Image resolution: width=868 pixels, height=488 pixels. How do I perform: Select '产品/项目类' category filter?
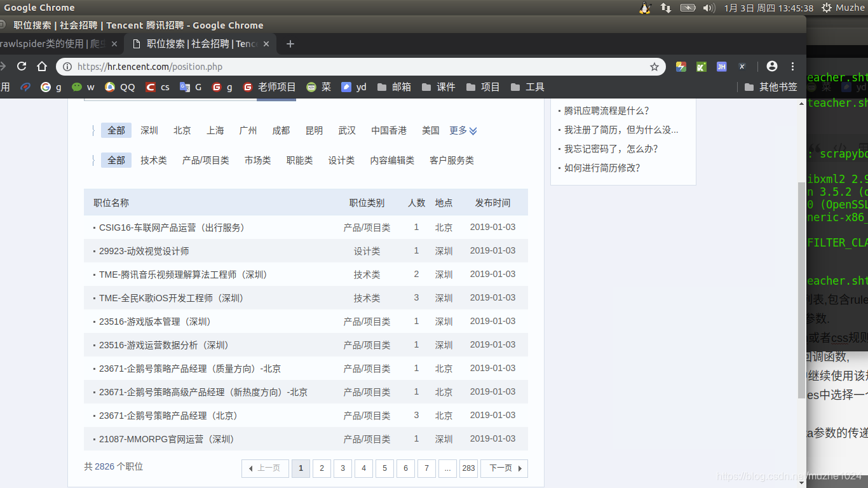[x=206, y=160]
